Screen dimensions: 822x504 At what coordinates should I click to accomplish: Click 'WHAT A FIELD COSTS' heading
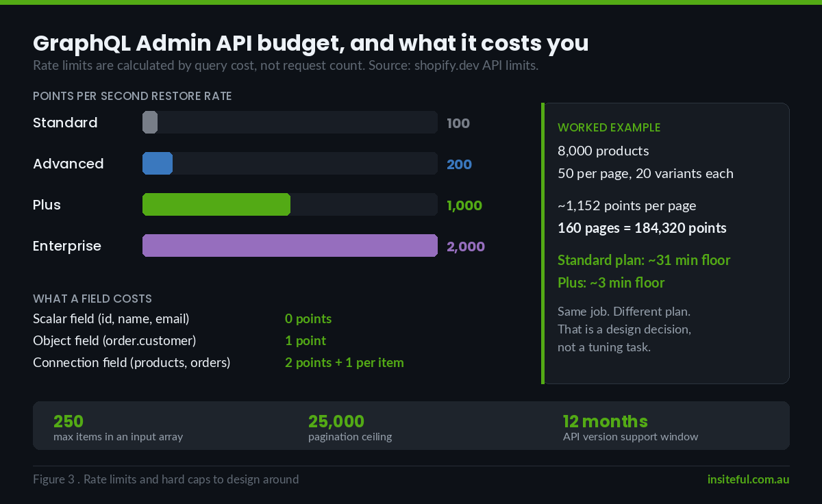pyautogui.click(x=92, y=299)
